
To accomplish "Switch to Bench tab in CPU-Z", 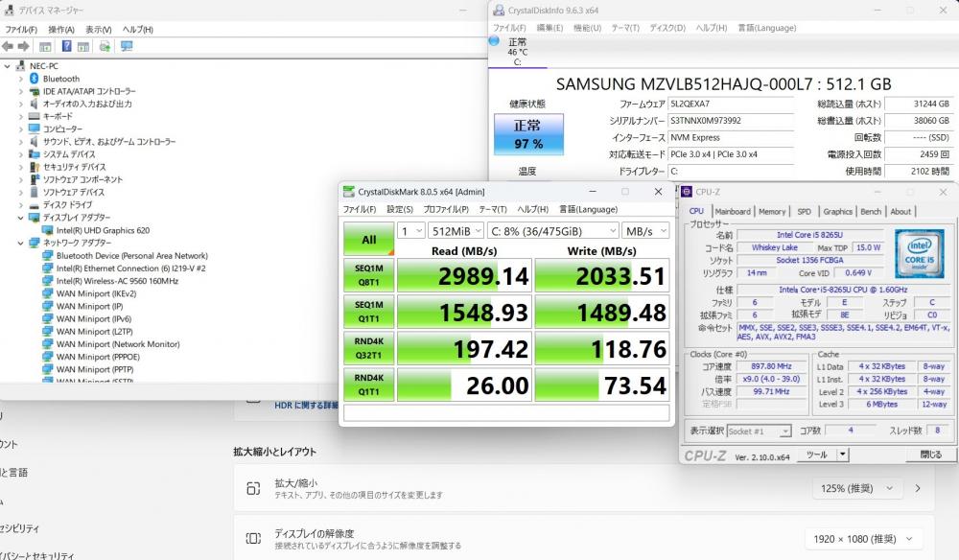I will point(871,212).
